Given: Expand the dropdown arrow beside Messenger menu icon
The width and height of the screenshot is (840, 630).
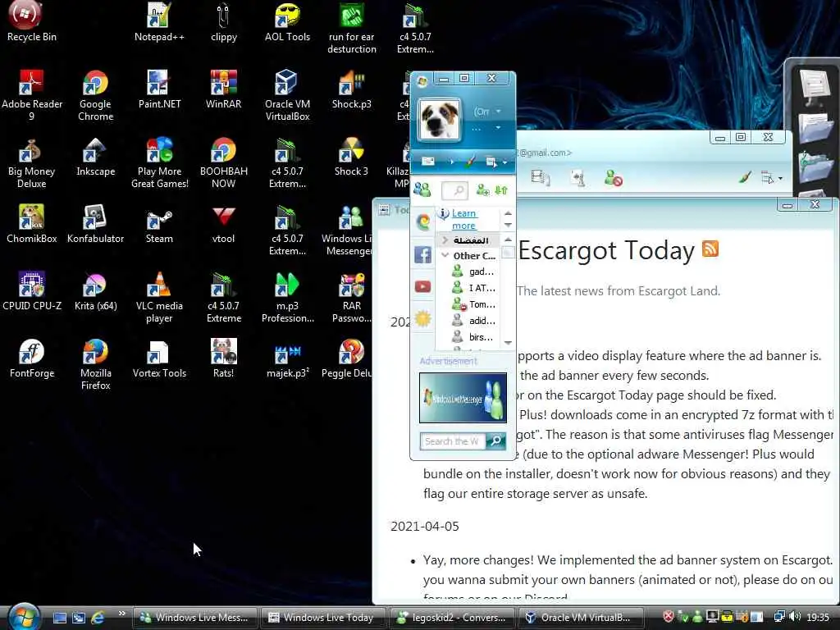Looking at the screenshot, I should [x=504, y=162].
